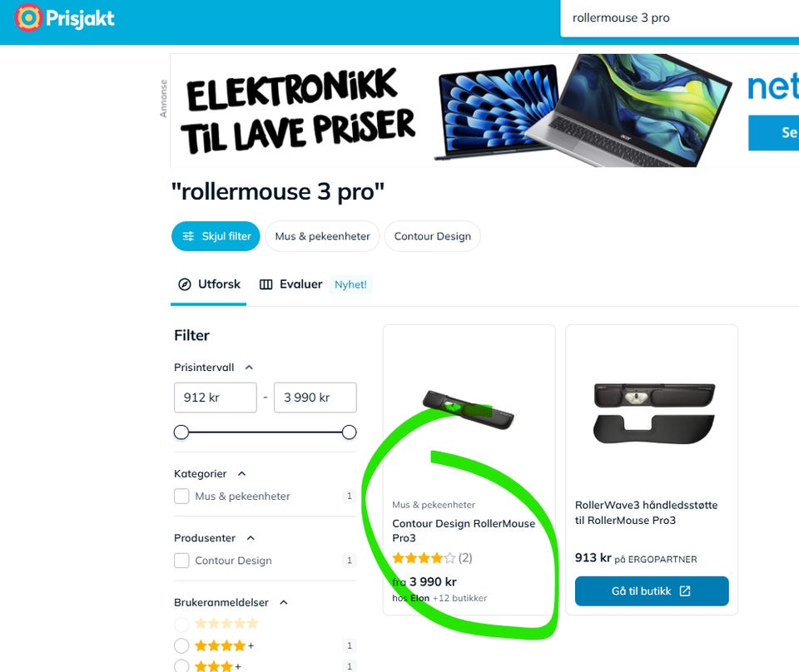Open the RollerWave3 håndledsstøtte product image
Viewport: 799px width, 672px height.
pyautogui.click(x=654, y=413)
